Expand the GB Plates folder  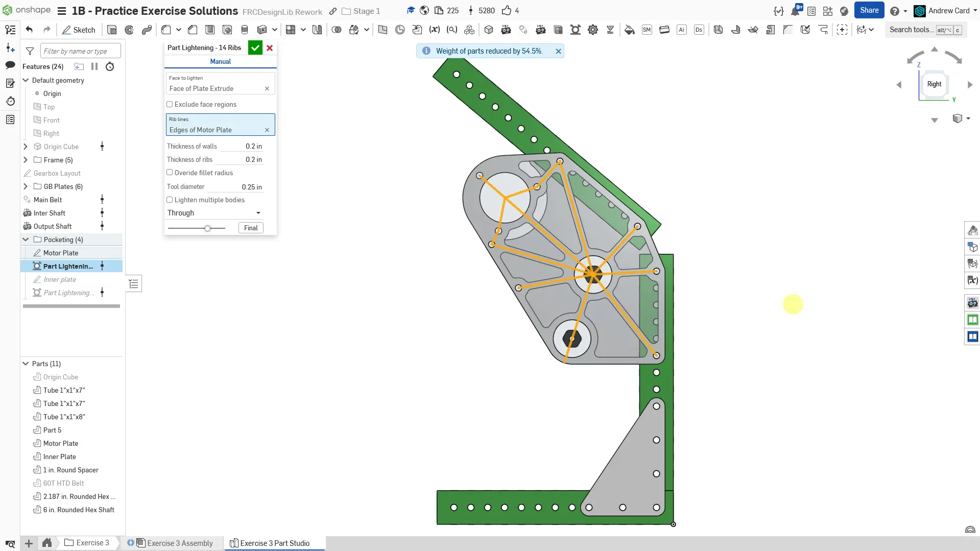pyautogui.click(x=26, y=186)
